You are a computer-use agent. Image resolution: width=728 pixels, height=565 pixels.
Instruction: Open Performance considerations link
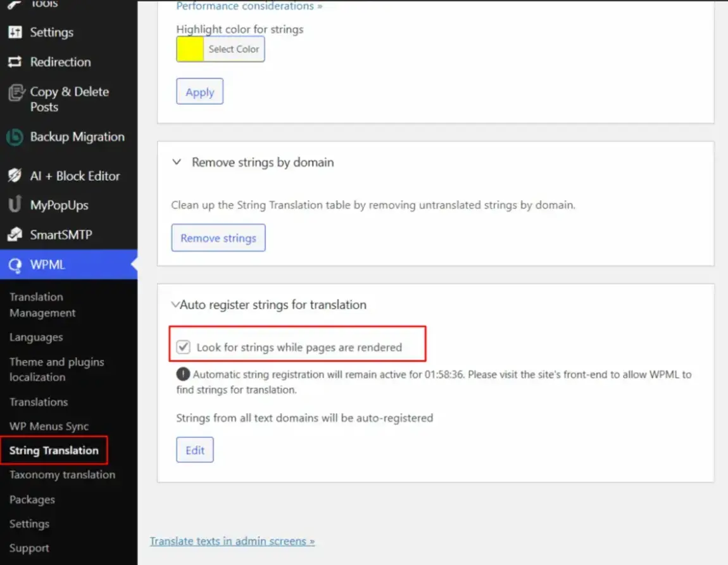pyautogui.click(x=249, y=6)
